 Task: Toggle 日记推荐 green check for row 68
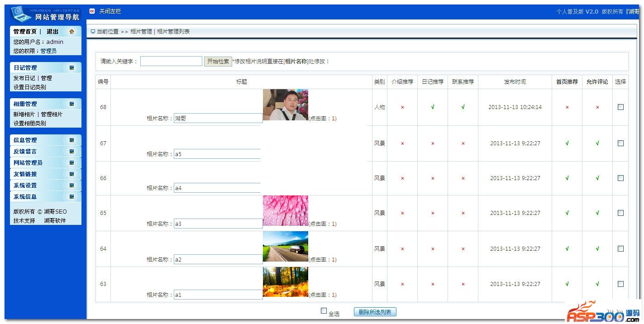(433, 107)
